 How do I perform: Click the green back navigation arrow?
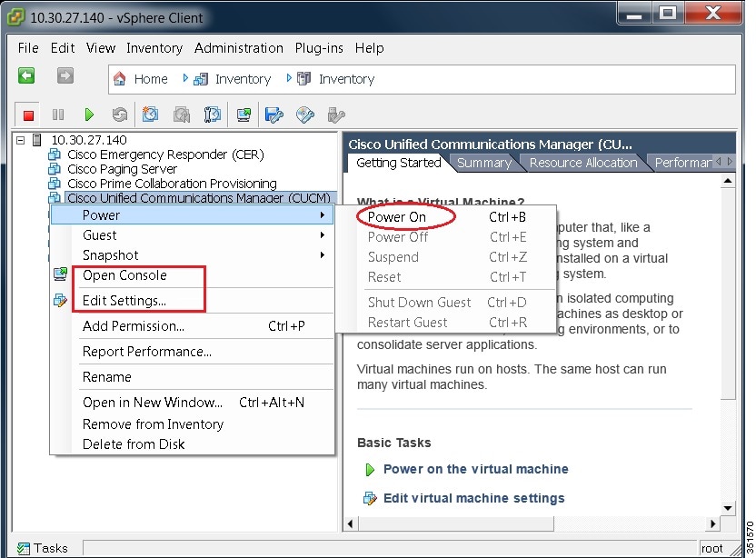tap(26, 75)
